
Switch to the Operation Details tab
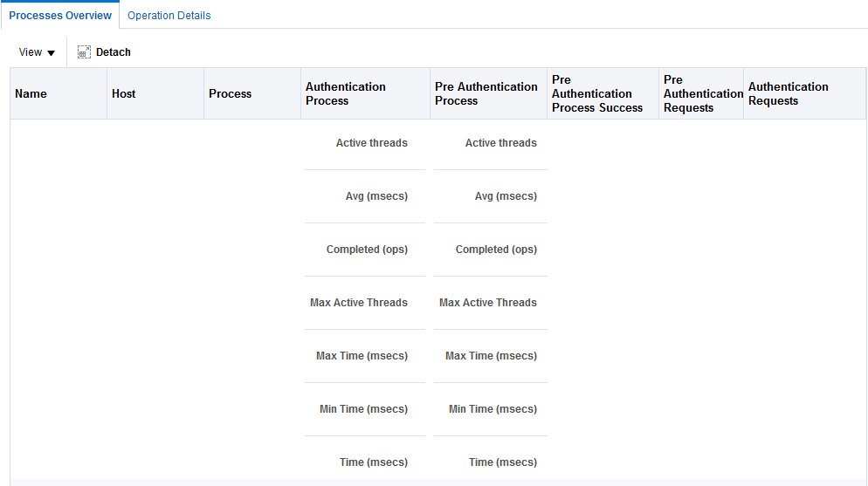click(169, 16)
